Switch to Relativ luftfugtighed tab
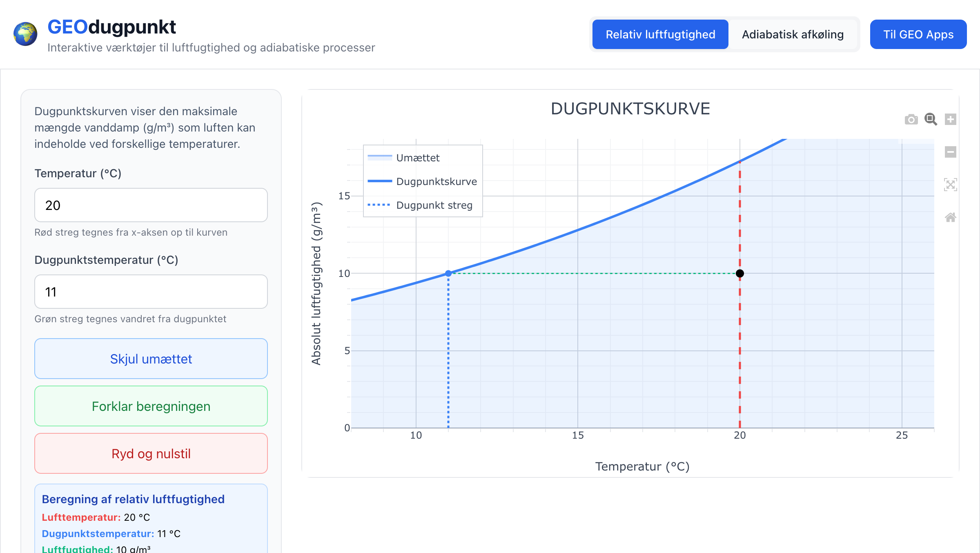 coord(660,34)
